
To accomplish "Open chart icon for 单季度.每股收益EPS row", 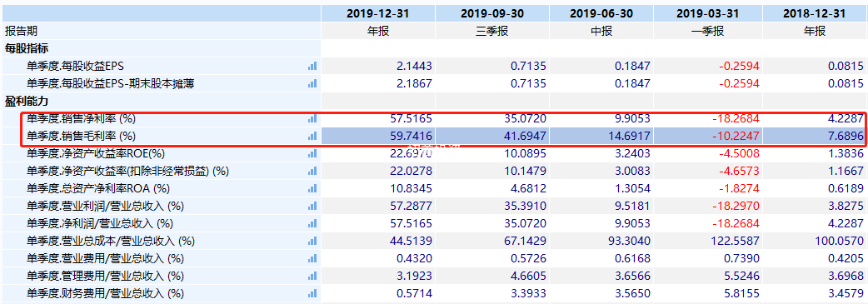I will pos(312,66).
